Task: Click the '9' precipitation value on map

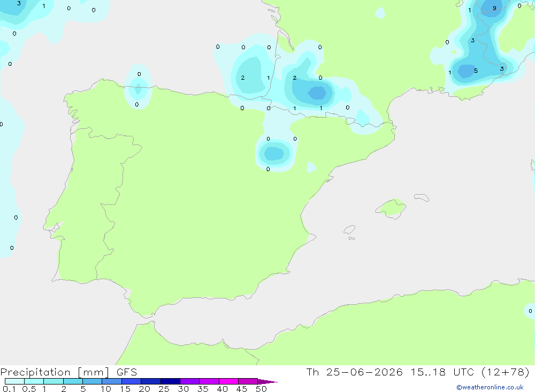Action: tap(494, 8)
